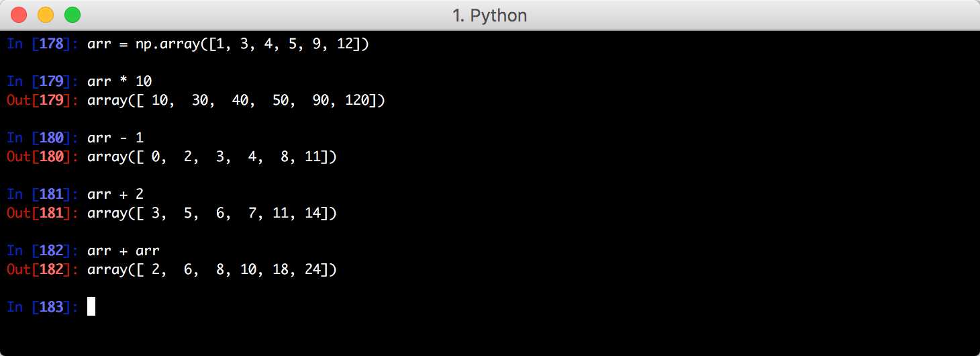The width and height of the screenshot is (980, 356).
Task: Click the np.array assignment line text
Action: [x=228, y=44]
